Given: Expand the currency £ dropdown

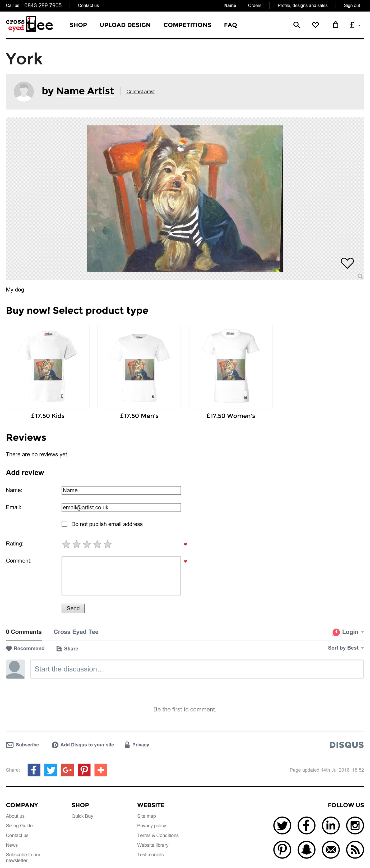Looking at the screenshot, I should point(355,25).
